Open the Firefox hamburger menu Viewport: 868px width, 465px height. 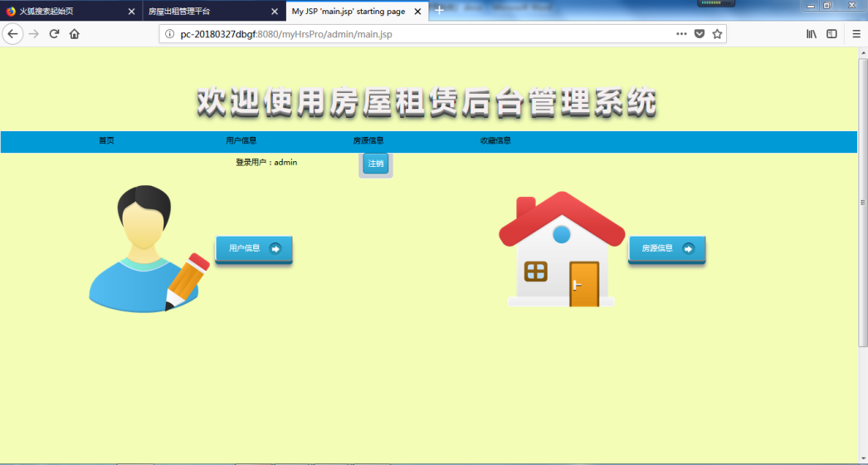(x=856, y=34)
